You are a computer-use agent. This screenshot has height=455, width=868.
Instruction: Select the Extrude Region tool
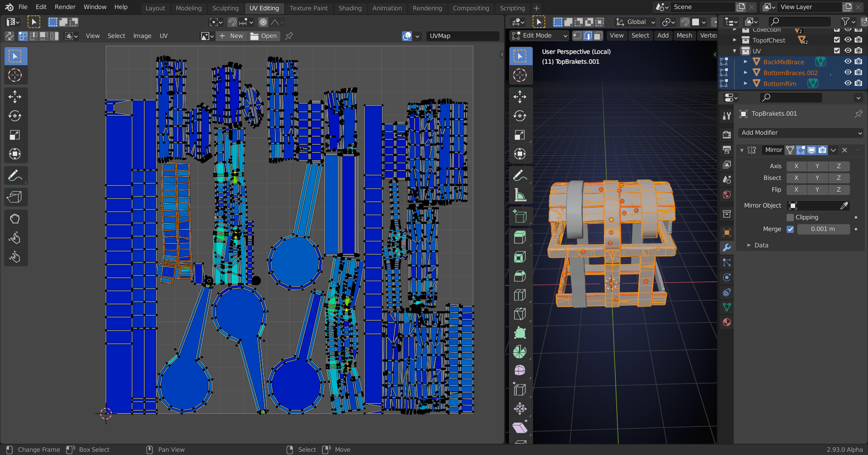[x=520, y=237]
